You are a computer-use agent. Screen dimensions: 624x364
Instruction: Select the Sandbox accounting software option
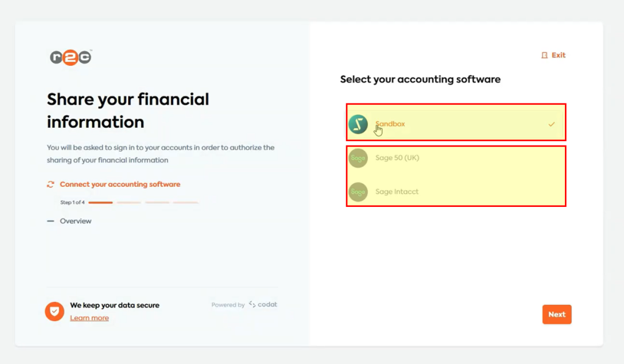(456, 122)
